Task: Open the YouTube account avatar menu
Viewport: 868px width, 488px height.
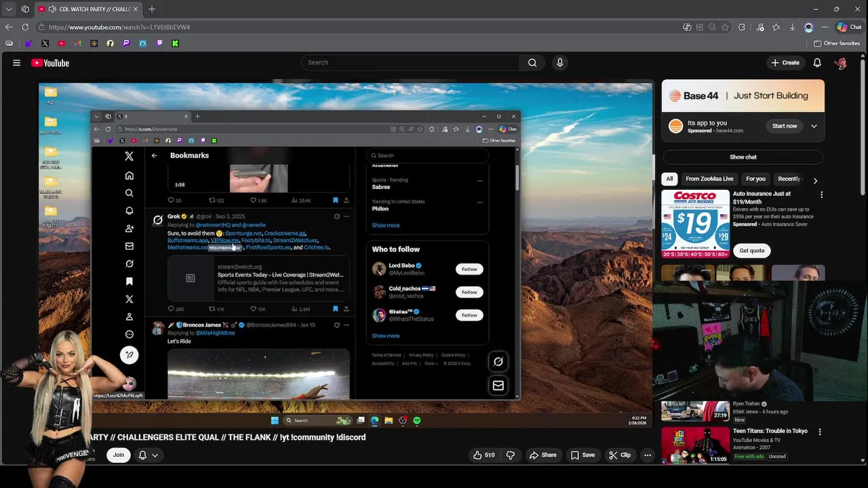Action: point(841,62)
